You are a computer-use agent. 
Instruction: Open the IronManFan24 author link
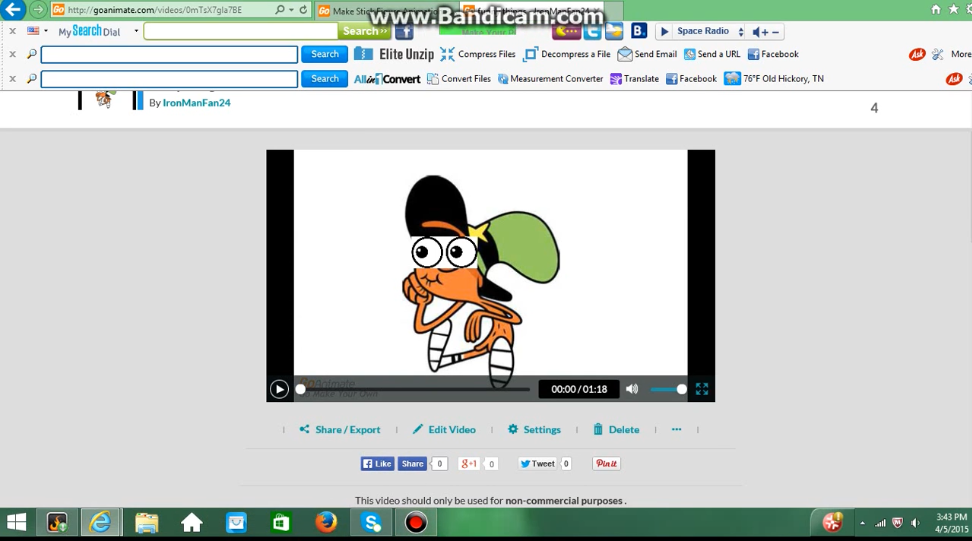[x=197, y=103]
